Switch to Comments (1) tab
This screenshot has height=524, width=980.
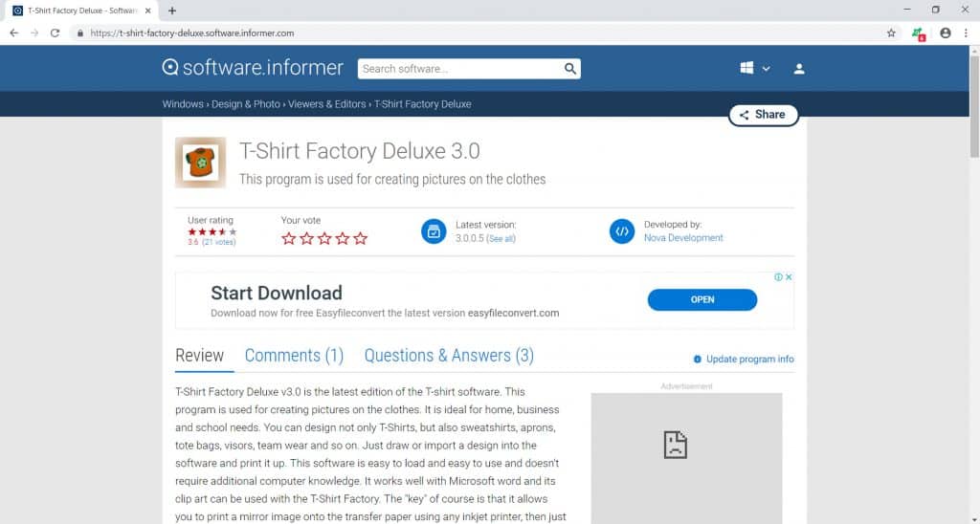tap(294, 356)
